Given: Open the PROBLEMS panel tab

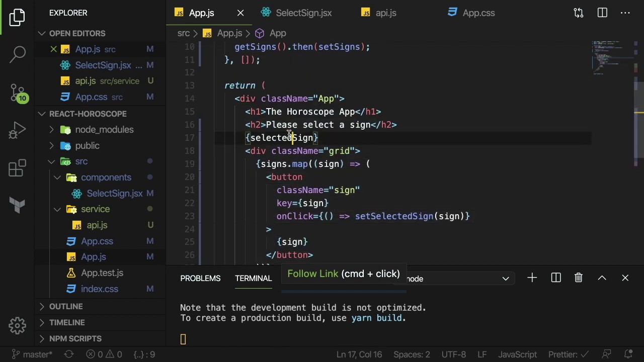Looking at the screenshot, I should pos(200,279).
